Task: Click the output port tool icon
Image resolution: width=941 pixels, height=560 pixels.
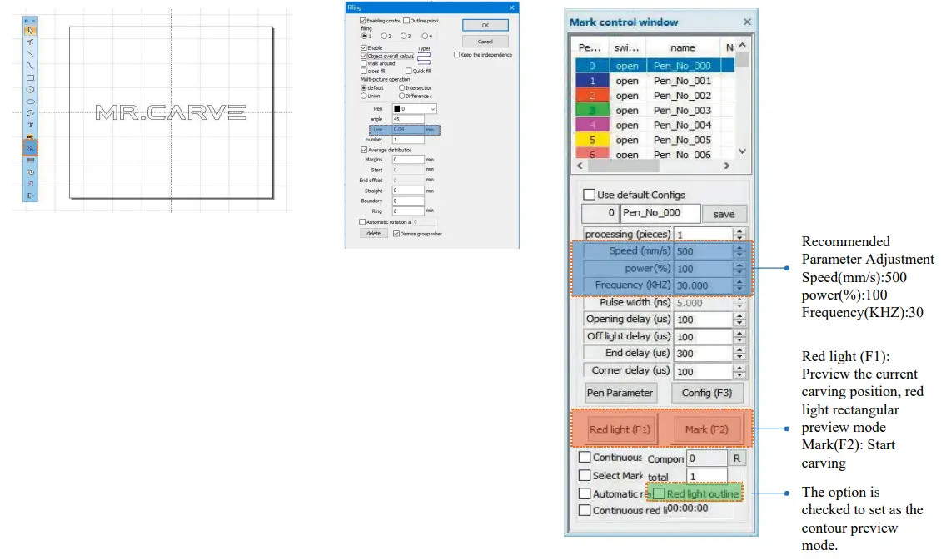Action: coord(30,196)
